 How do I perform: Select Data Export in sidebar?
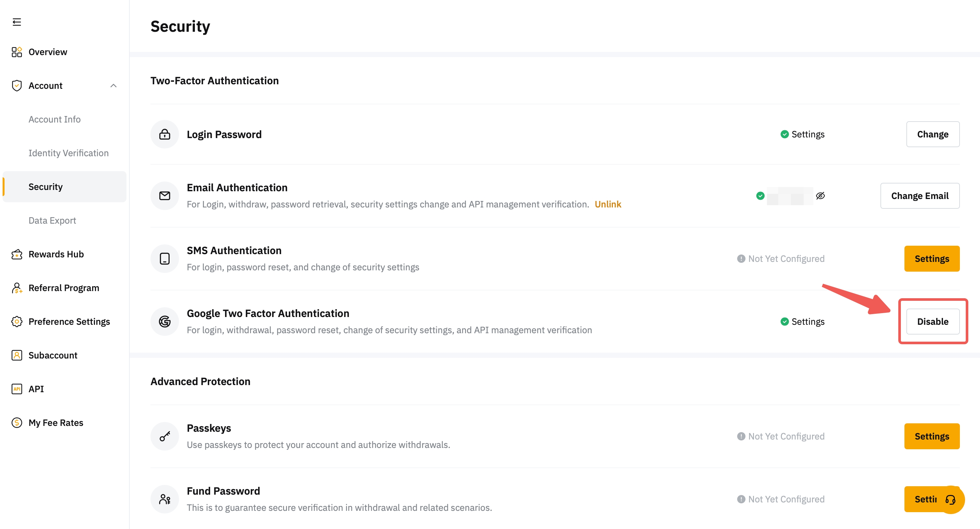click(52, 220)
